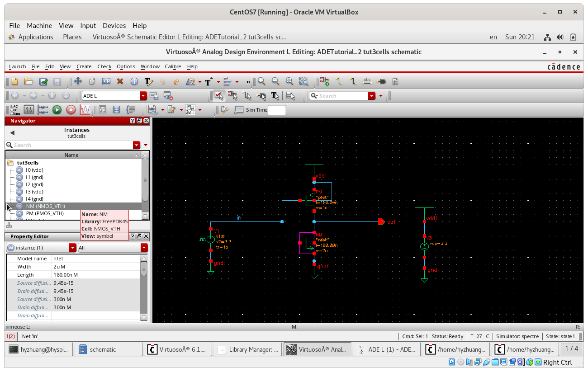Select the AC analysis radio button
Screen dimensions: 588x372
click(11, 107)
